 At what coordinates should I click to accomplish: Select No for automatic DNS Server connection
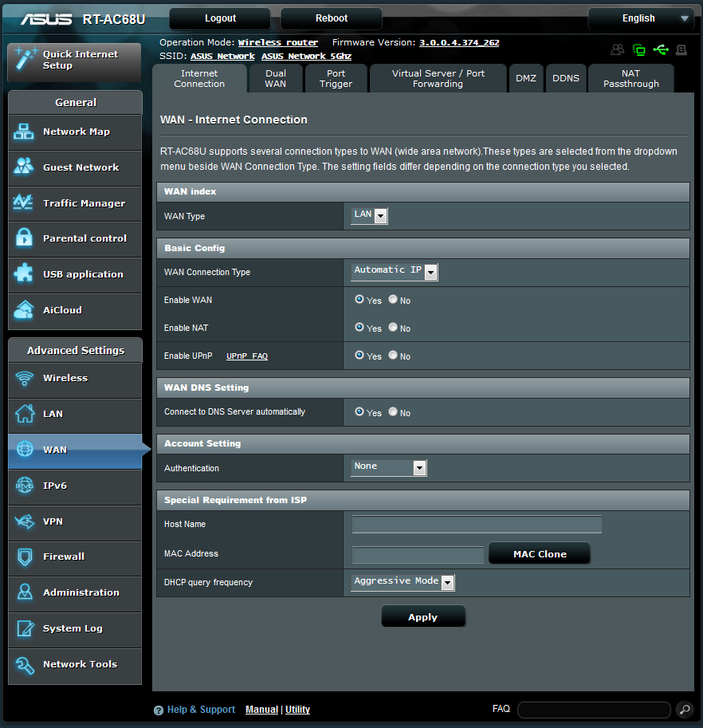393,411
